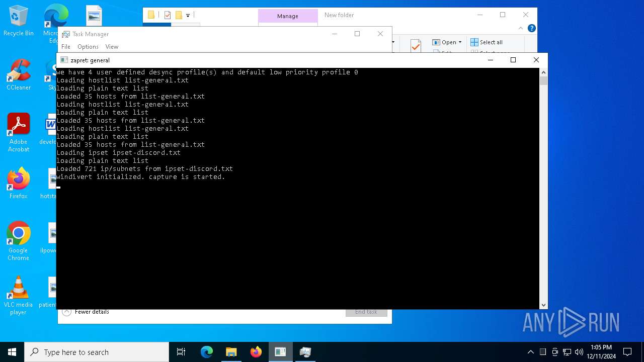Open the Recycle Bin desktop icon

[x=19, y=21]
